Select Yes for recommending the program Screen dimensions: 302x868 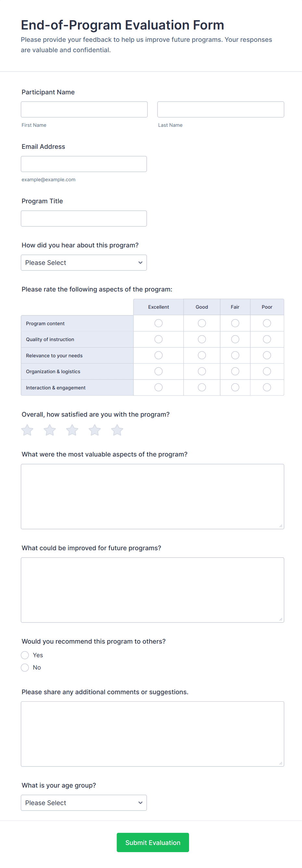[x=25, y=655]
